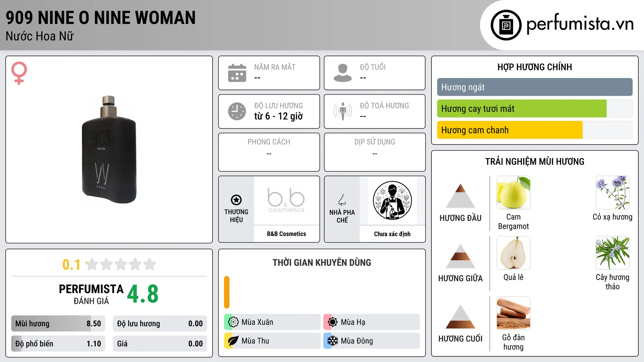Click the Trải nghiệm mùi hương heading
Screen dimensions: 644x362
[x=535, y=162]
